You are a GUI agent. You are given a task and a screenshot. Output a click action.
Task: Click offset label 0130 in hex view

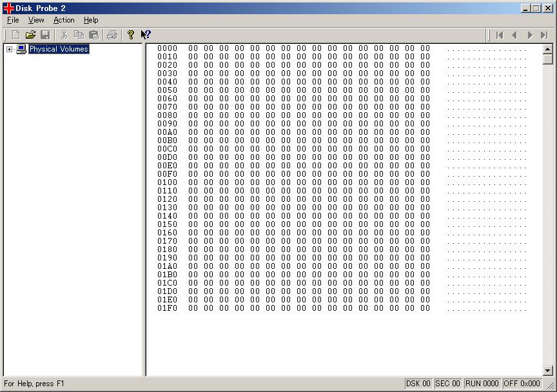click(x=168, y=208)
